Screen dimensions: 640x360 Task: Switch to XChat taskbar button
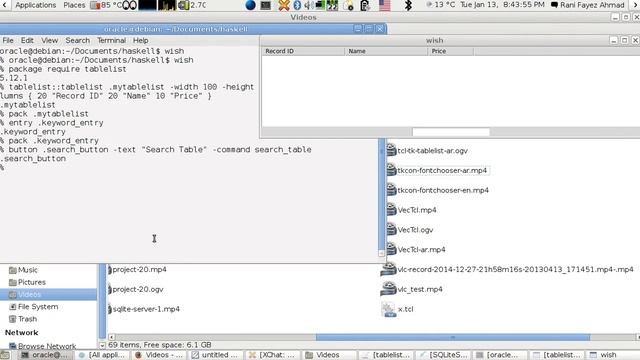[272, 355]
